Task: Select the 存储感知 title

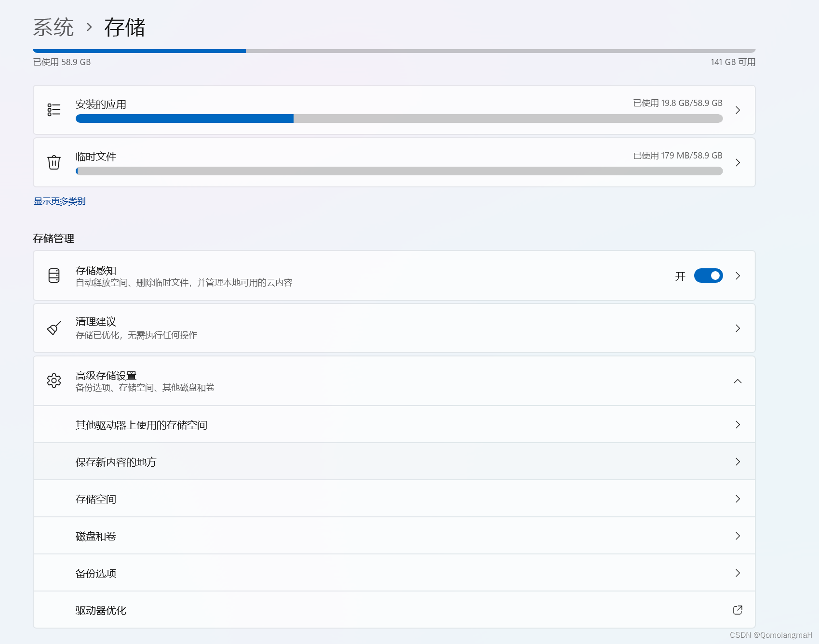Action: coord(96,270)
